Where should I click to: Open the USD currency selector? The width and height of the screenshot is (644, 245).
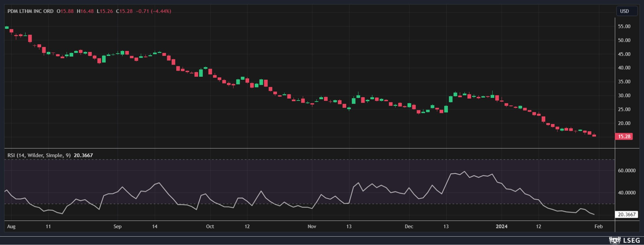tap(625, 11)
